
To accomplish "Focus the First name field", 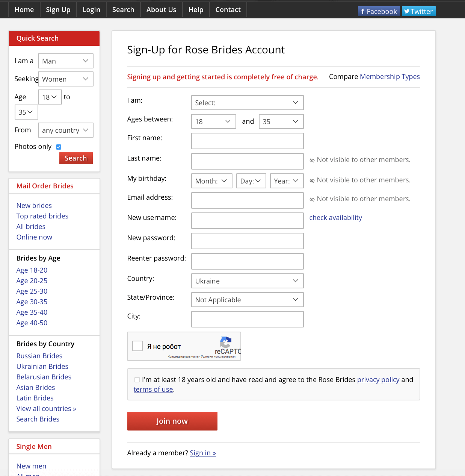I will click(x=248, y=141).
